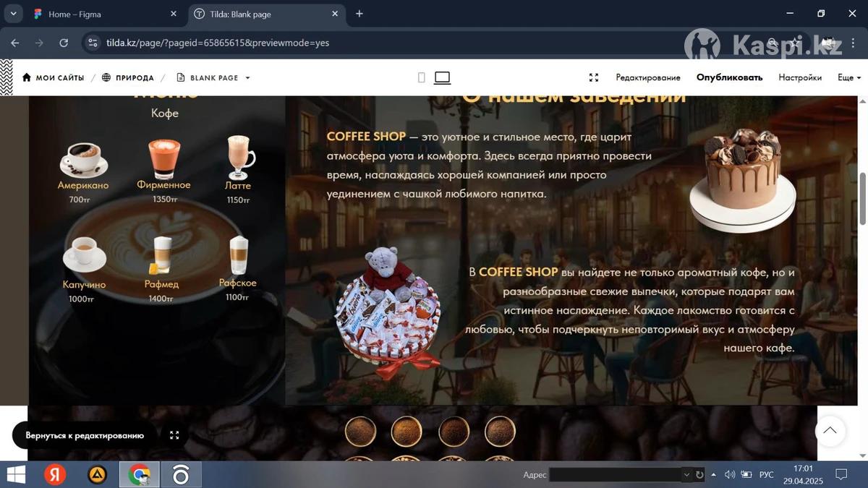Click the Американо coffee cup image

[83, 159]
